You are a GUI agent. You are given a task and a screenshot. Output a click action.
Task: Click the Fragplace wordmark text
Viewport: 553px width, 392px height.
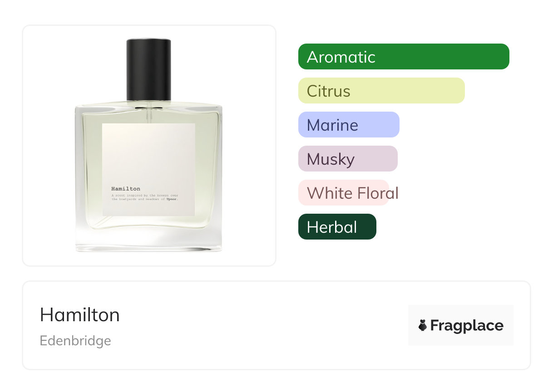(467, 326)
